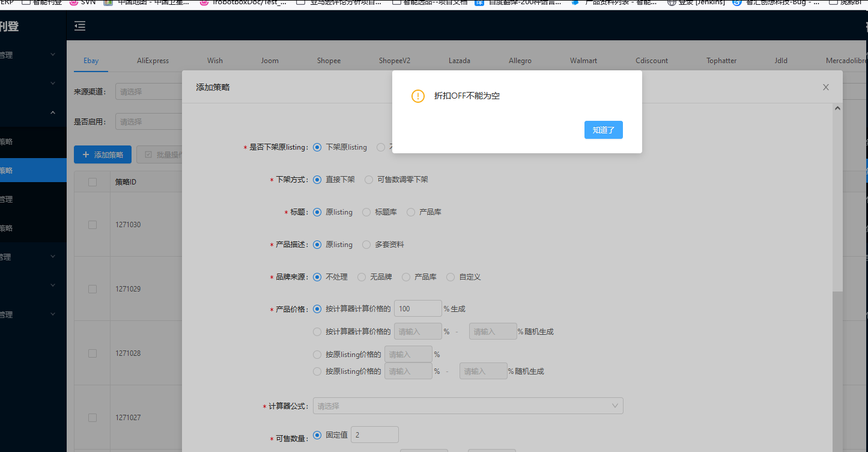Click the 添加策略 button
868x452 pixels.
coord(103,154)
